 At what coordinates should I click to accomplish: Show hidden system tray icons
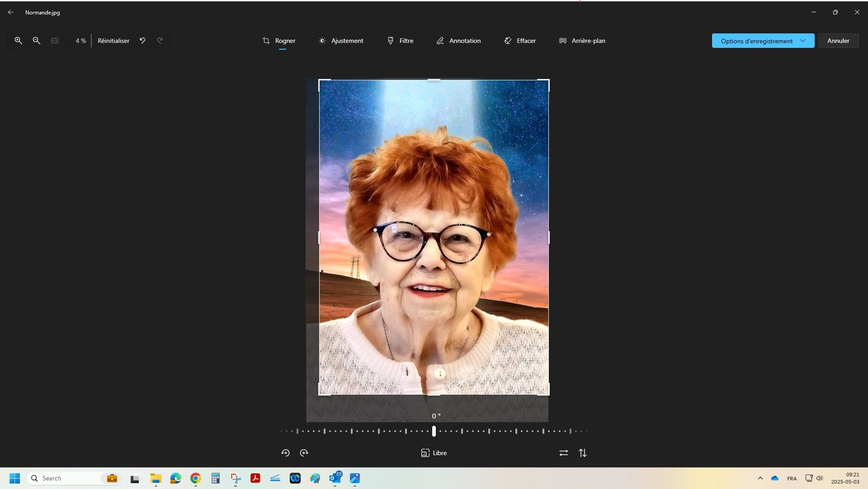760,478
